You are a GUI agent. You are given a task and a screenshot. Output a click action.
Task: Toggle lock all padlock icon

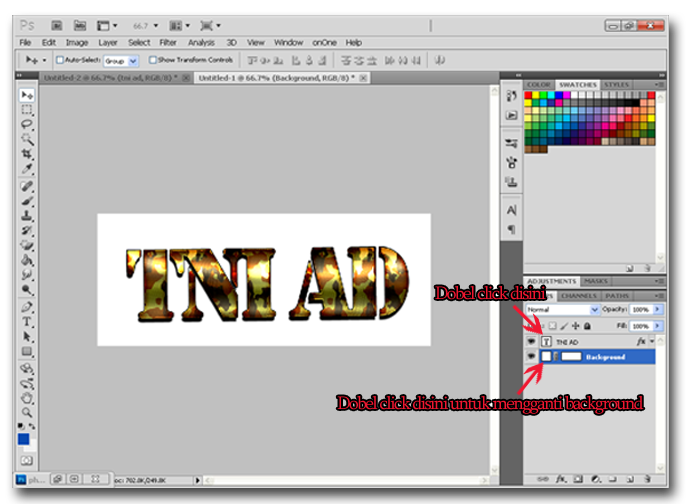coord(587,326)
